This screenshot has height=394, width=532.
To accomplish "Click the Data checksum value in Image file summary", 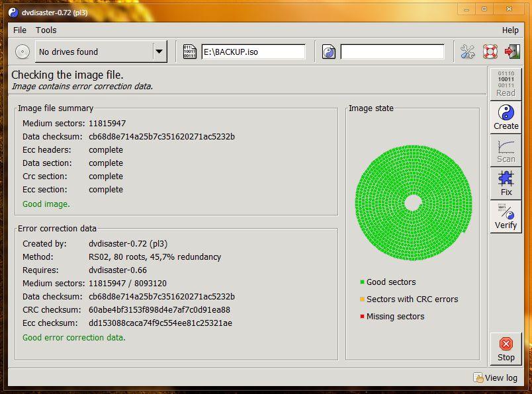I will 162,137.
